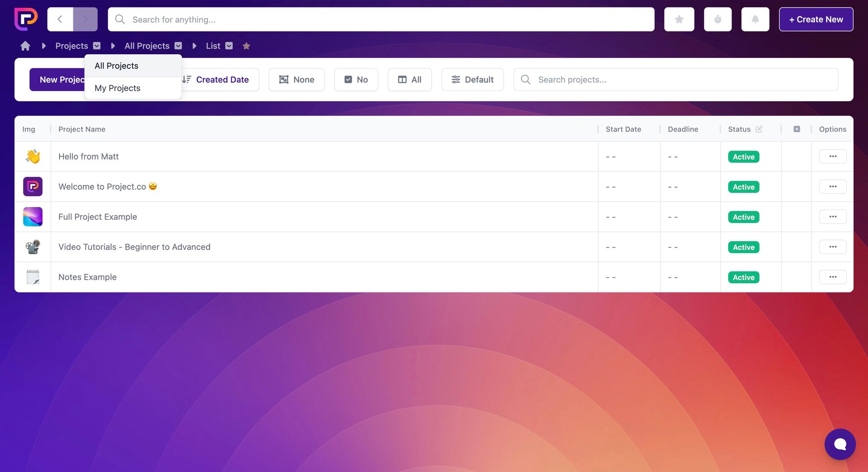This screenshot has width=868, height=472.
Task: Click deadline cell for Full Project Example
Action: [x=690, y=217]
